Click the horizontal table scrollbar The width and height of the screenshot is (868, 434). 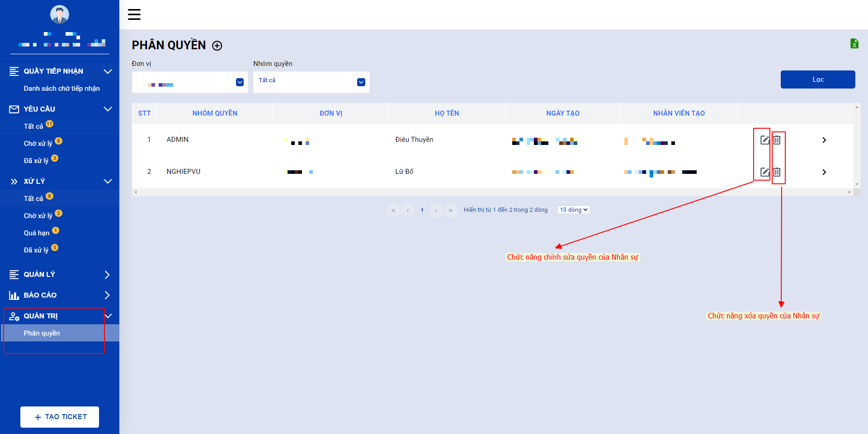(492, 192)
